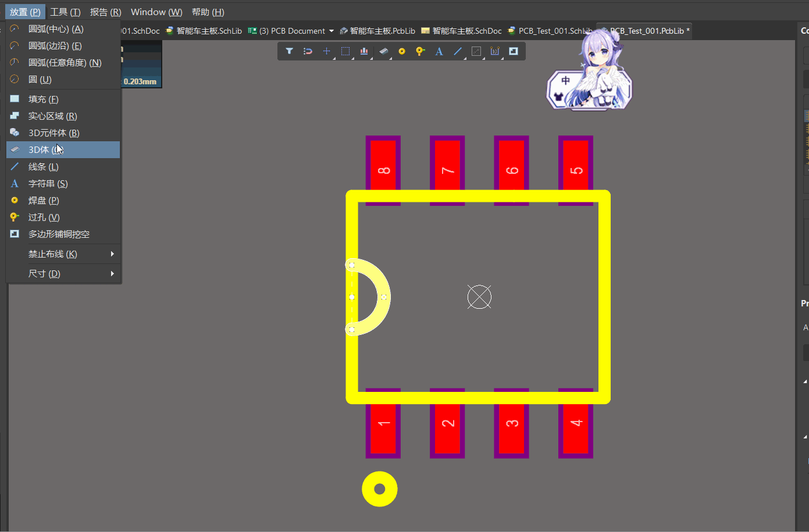The width and height of the screenshot is (809, 532).
Task: Select the place pad toolbar icon
Action: click(401, 51)
